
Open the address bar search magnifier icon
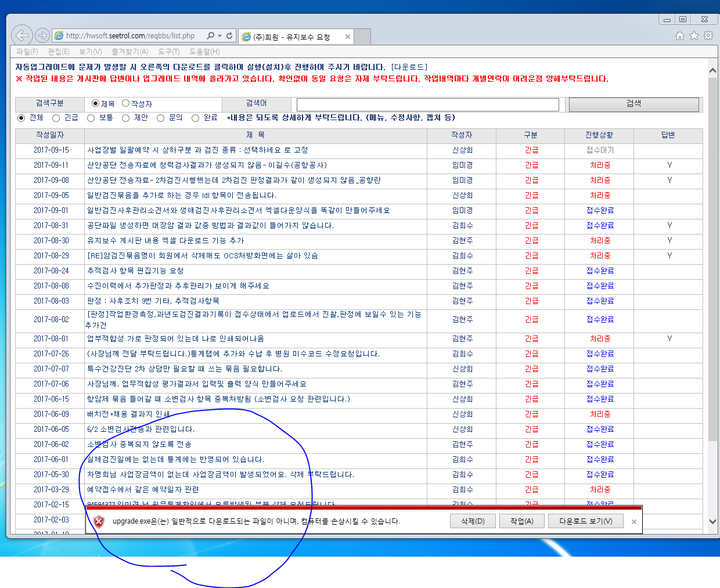tap(211, 35)
